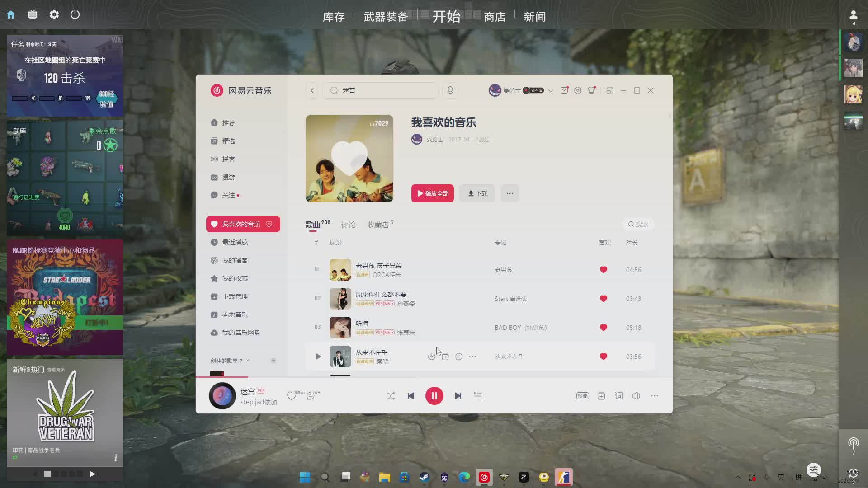Collapse the 创建的歌单 section
Viewport: 868px width, 488px height.
248,361
